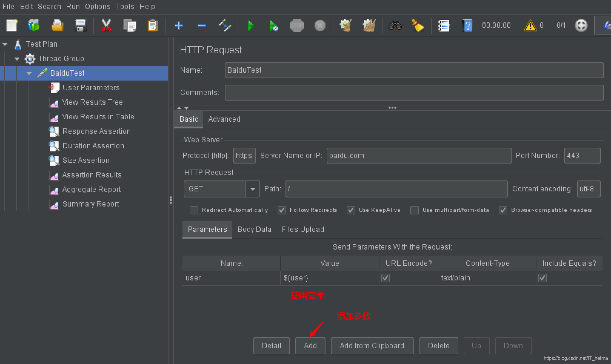Click the broom Reset Search icon
Viewport: 611px width, 364px height.
pos(418,26)
